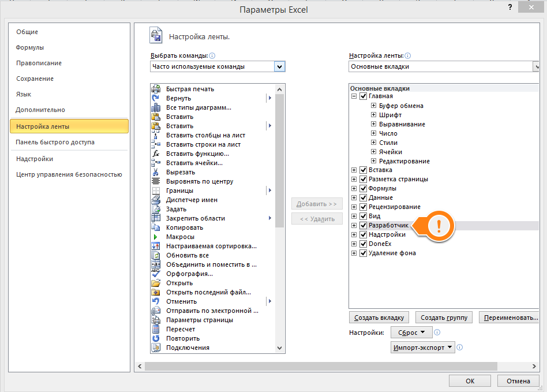This screenshot has height=392, width=547.
Task: Toggle the Формулы tab checkbox in the tree
Action: point(363,189)
